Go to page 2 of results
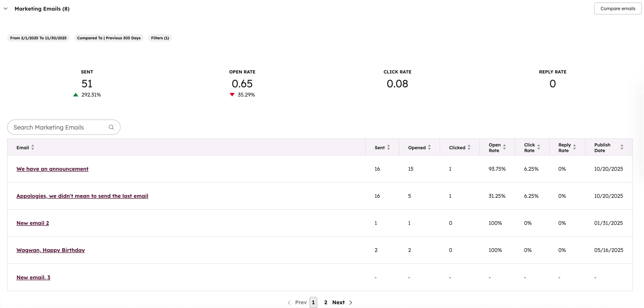644x308 pixels. click(x=325, y=302)
